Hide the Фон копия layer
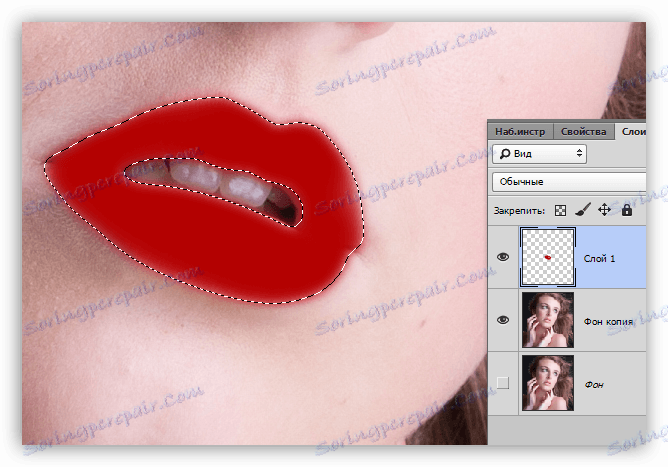Image resolution: width=668 pixels, height=467 pixels. [x=503, y=320]
